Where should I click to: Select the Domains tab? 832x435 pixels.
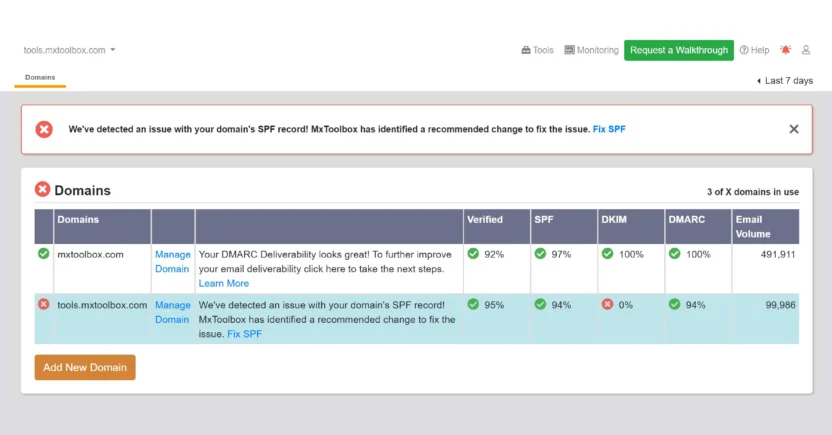pyautogui.click(x=40, y=77)
